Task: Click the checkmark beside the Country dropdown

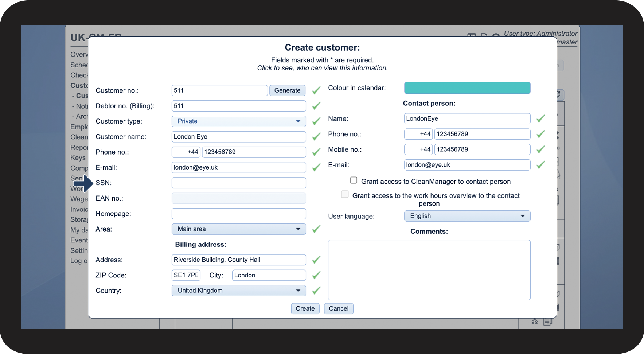Action: 316,291
